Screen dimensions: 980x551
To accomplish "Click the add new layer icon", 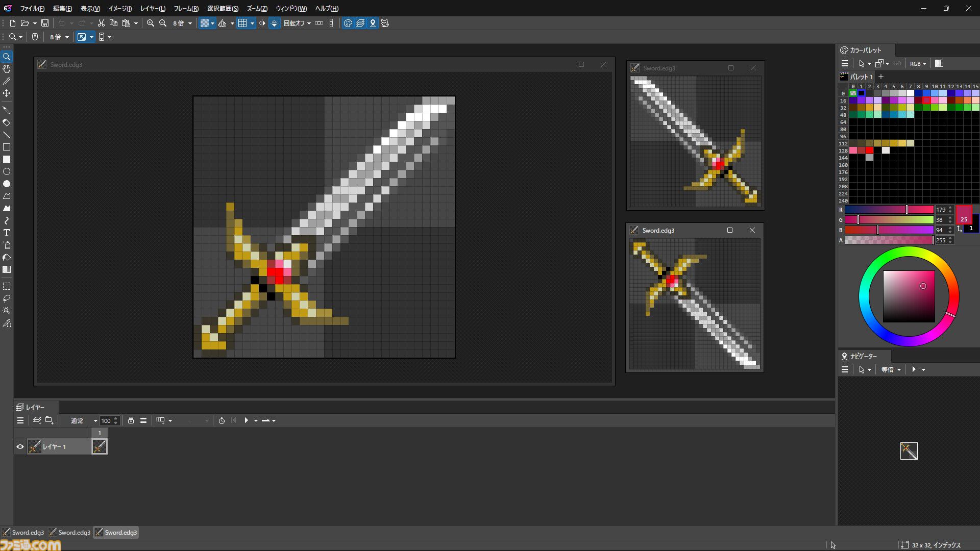I will (37, 420).
